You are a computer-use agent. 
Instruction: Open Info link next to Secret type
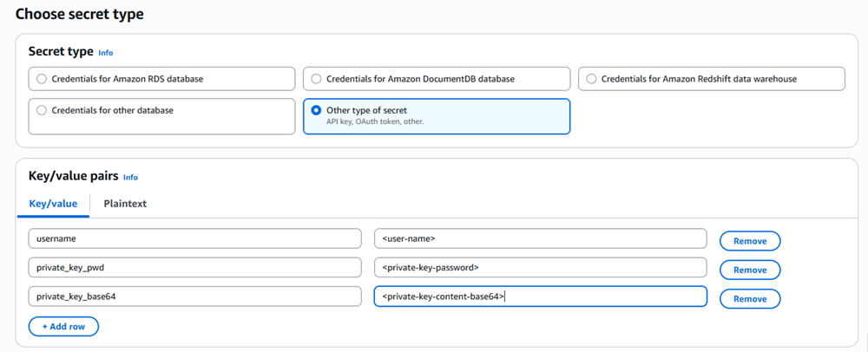[x=106, y=53]
